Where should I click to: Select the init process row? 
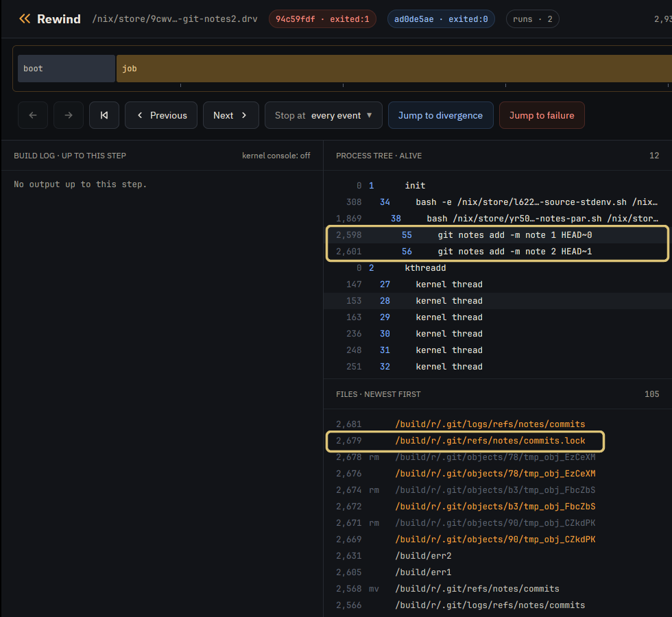click(x=498, y=186)
